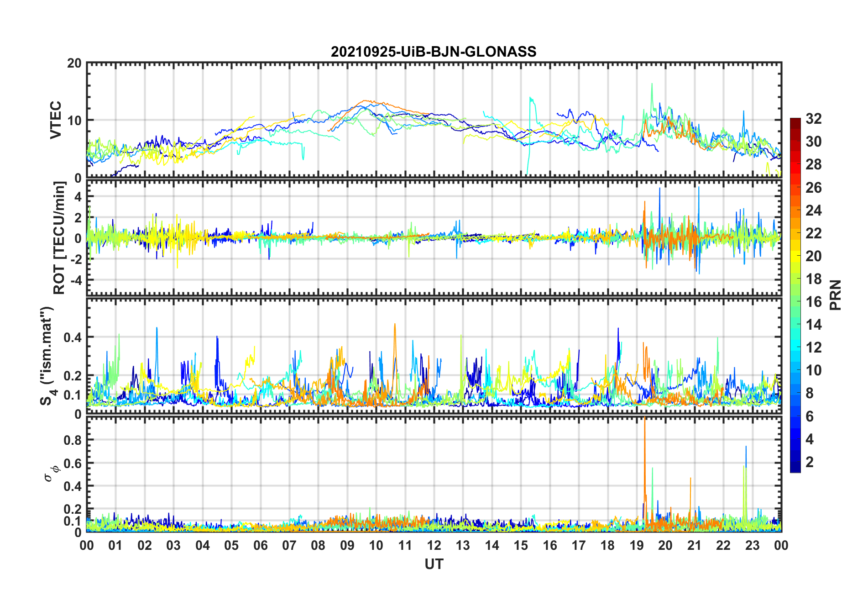
Task: Click VTEC axis tick label 20
Action: click(74, 63)
